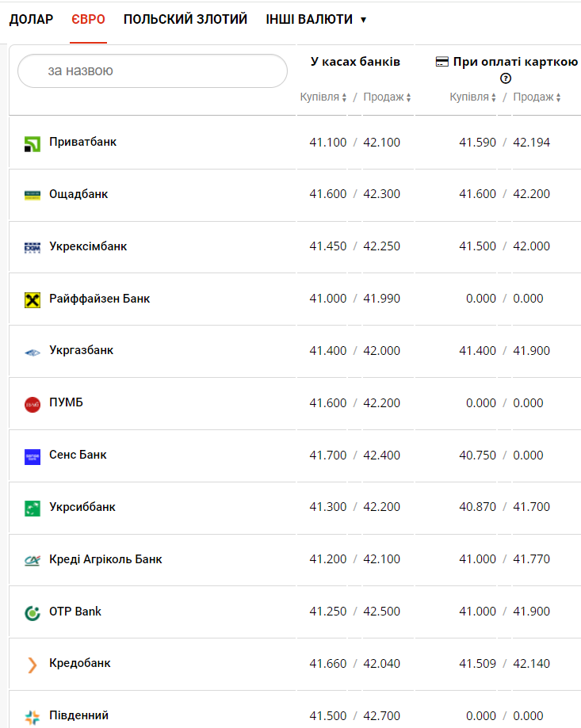The height and width of the screenshot is (728, 581).
Task: Expand the ІНШІ ВАЛЮТИ dropdown
Action: (x=315, y=20)
